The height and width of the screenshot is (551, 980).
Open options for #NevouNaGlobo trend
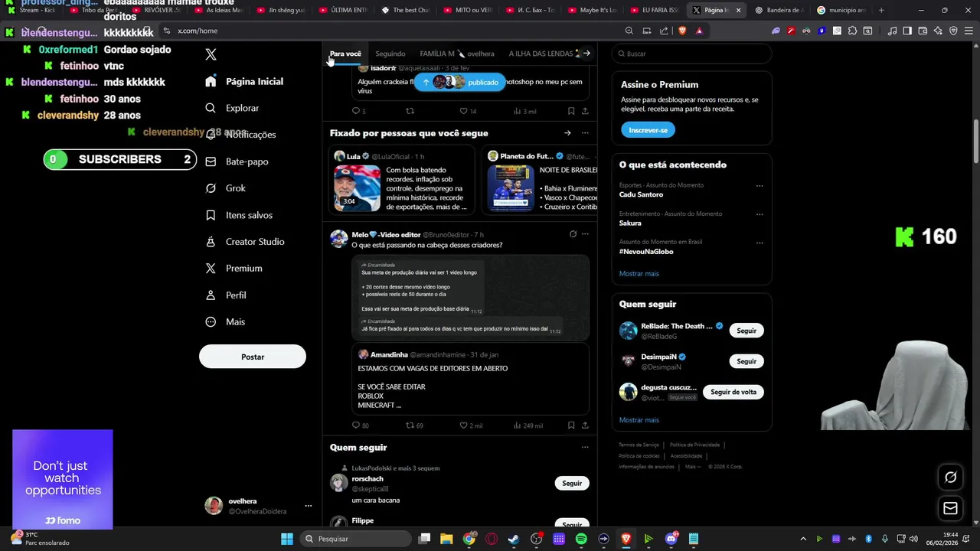point(759,243)
